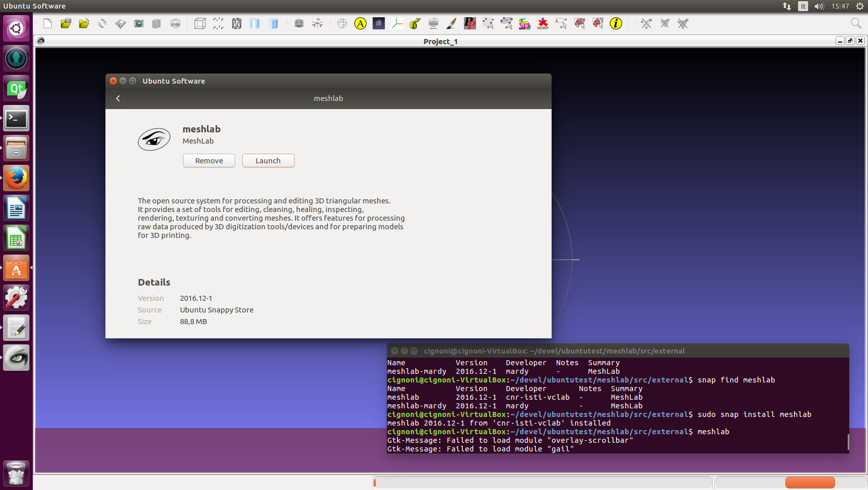Screen dimensions: 868x490
Task: Toggle the first light-blue cylinder shading mode
Action: pyautogui.click(x=255, y=23)
